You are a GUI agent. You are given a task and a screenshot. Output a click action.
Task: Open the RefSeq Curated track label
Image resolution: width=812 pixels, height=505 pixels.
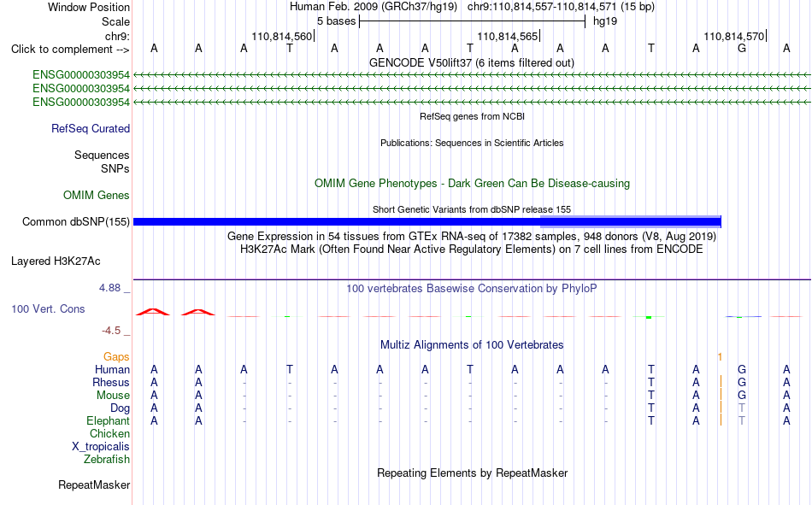pyautogui.click(x=91, y=128)
